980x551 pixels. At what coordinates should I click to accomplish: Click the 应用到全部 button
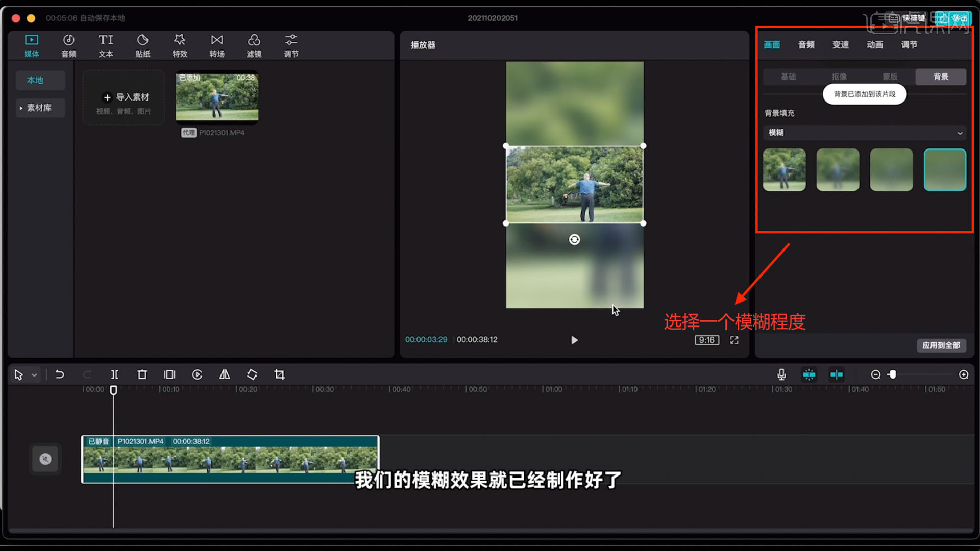click(941, 345)
